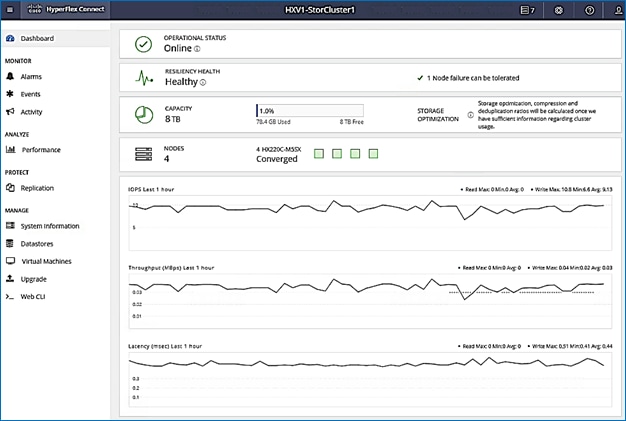
Task: Open the settings gear in header
Action: click(x=559, y=10)
